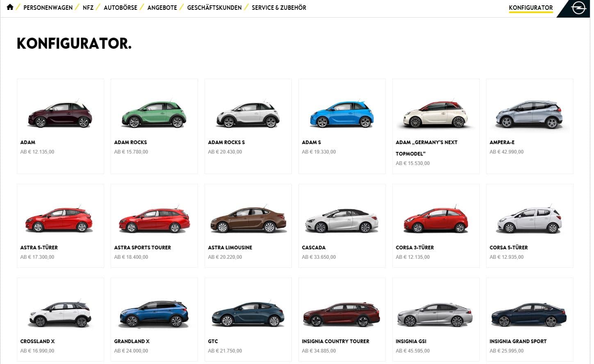The height and width of the screenshot is (364, 594).
Task: Select the red Astra 5-Türer image
Action: [x=59, y=220]
